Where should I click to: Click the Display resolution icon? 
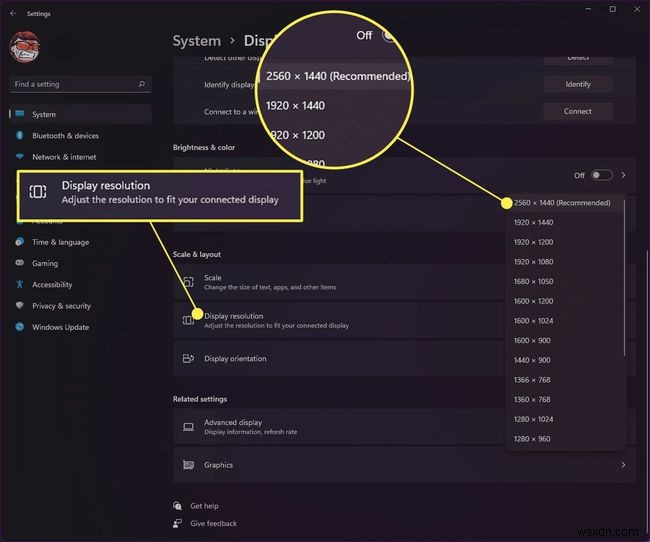[x=188, y=320]
